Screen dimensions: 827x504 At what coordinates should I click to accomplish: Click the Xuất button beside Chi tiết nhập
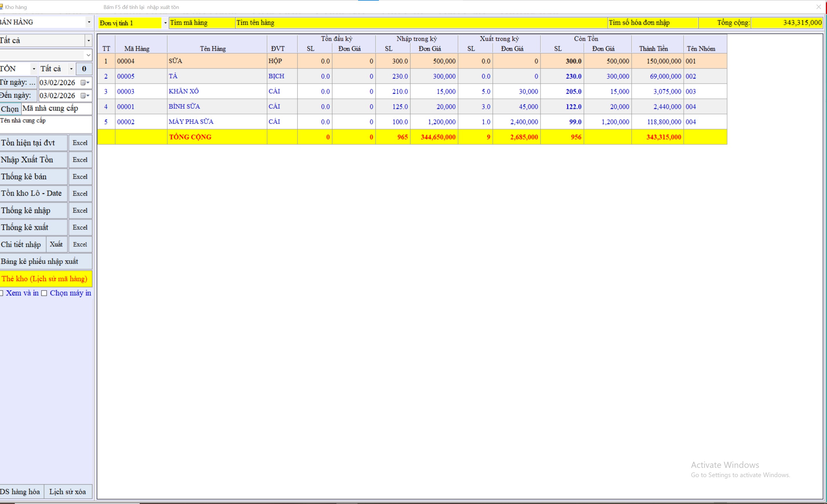(56, 244)
